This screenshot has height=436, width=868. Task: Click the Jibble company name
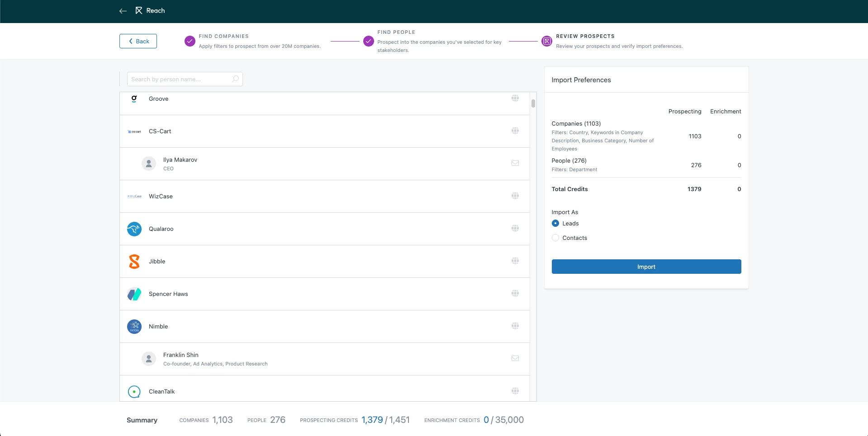[157, 261]
